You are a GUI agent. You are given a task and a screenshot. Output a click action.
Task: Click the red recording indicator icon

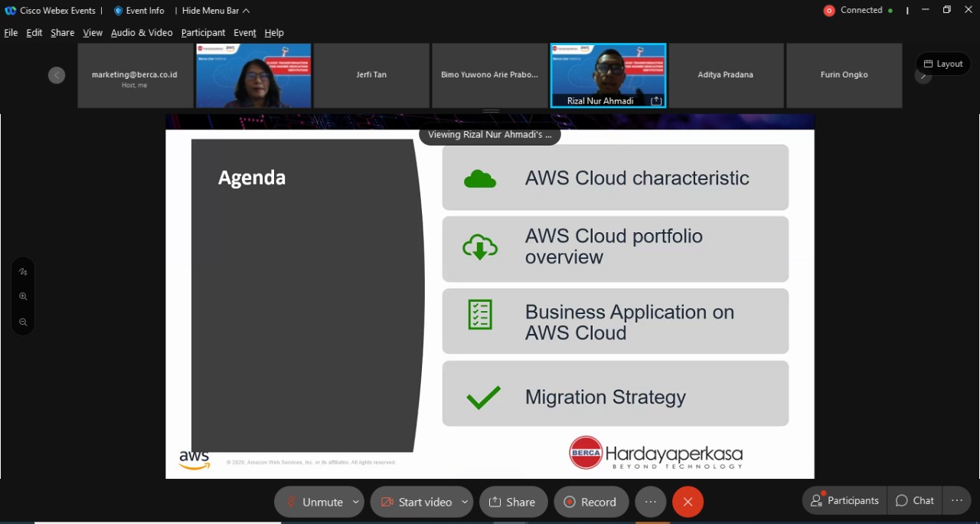tap(829, 11)
